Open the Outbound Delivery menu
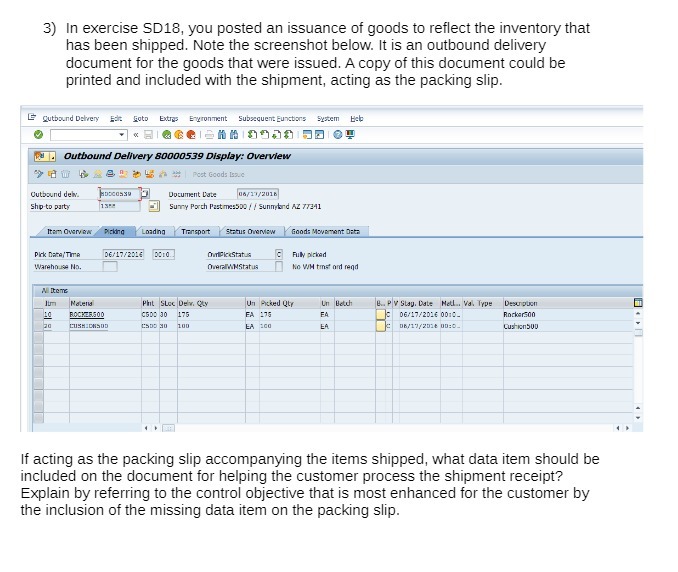 [x=70, y=118]
